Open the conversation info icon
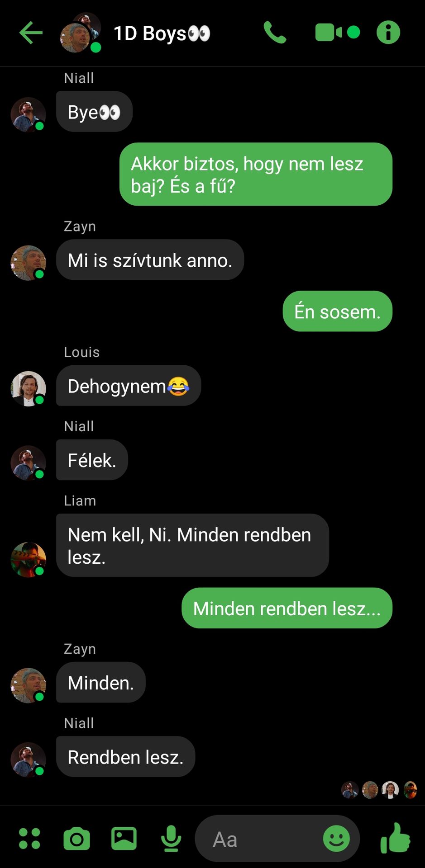This screenshot has width=425, height=868. point(388,33)
